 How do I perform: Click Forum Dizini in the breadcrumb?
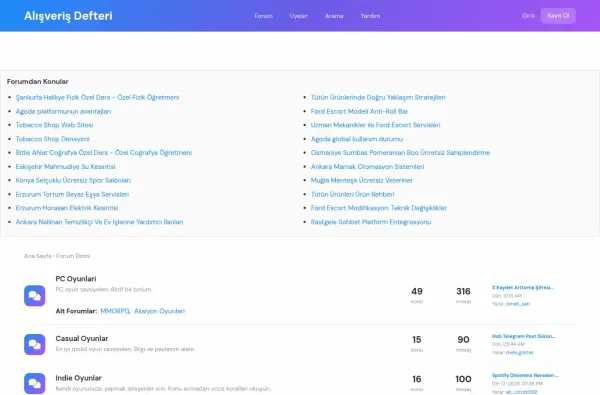(73, 256)
